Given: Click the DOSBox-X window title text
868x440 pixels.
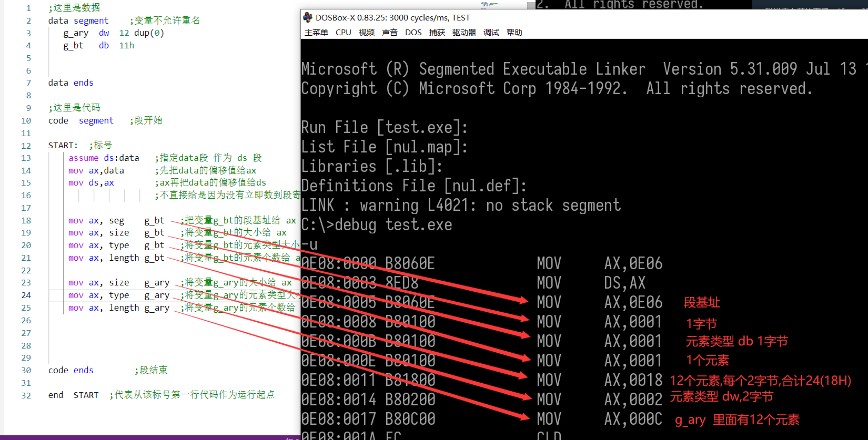Looking at the screenshot, I should coord(393,17).
